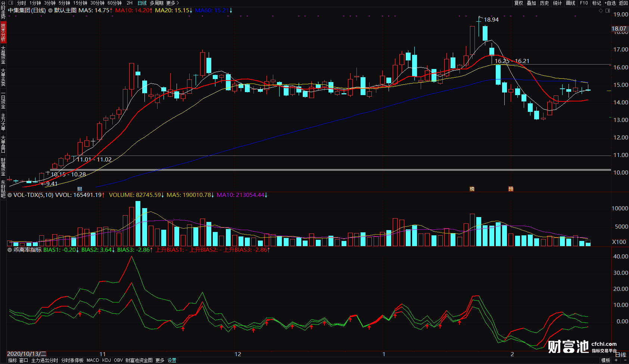Switch to the 30分钟 period
The width and height of the screenshot is (629, 364).
click(x=97, y=3)
